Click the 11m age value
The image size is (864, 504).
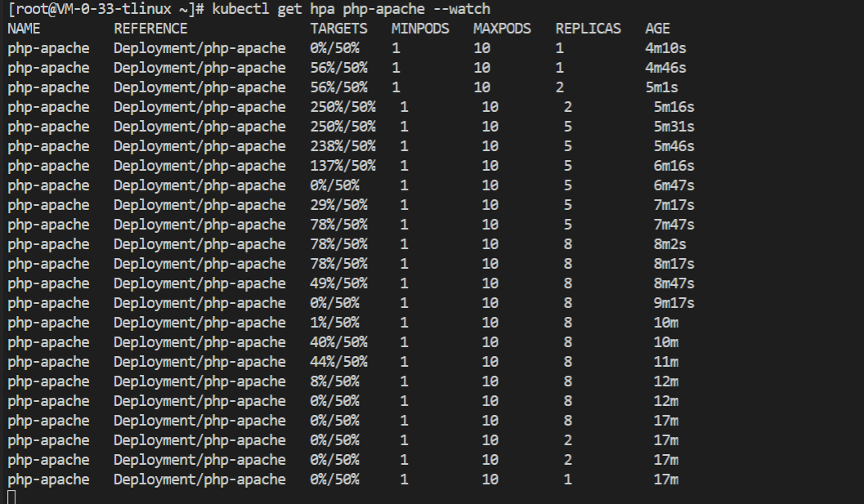(665, 362)
